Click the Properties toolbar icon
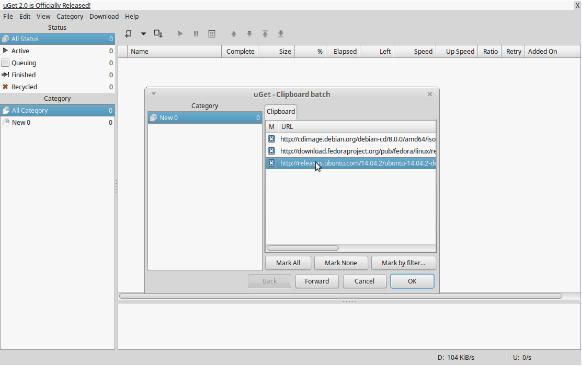Screen dimensions: 582x366 [x=212, y=34]
